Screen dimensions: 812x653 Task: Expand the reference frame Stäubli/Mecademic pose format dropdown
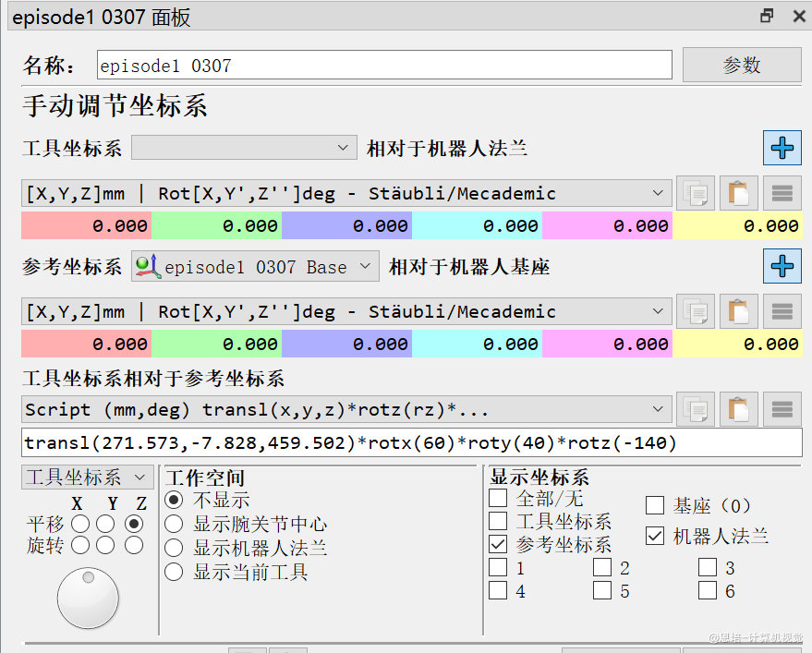(346, 312)
